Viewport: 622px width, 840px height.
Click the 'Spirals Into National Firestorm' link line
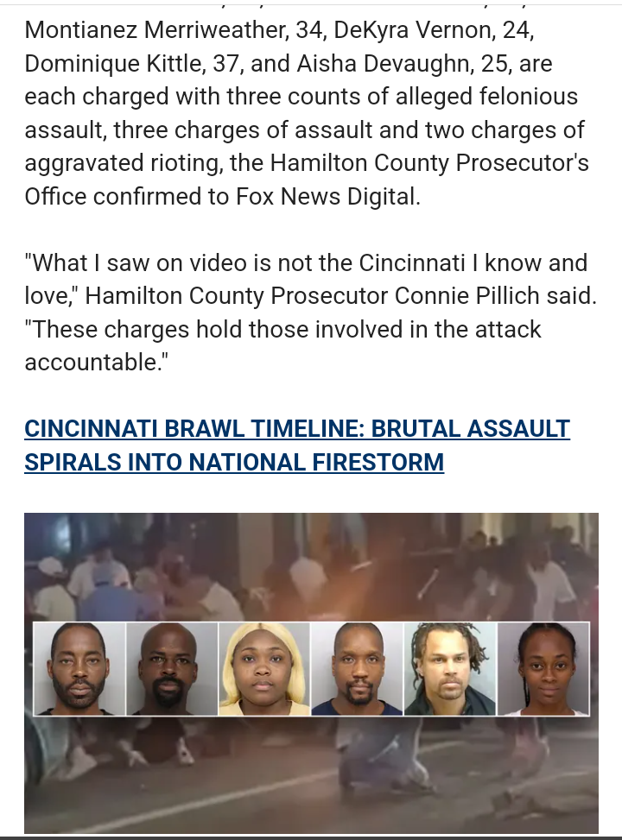point(234,462)
